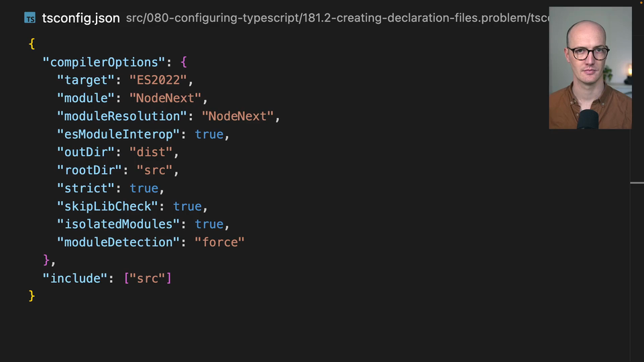Click the true value of esModuleInterop
The height and width of the screenshot is (362, 644).
pyautogui.click(x=209, y=134)
